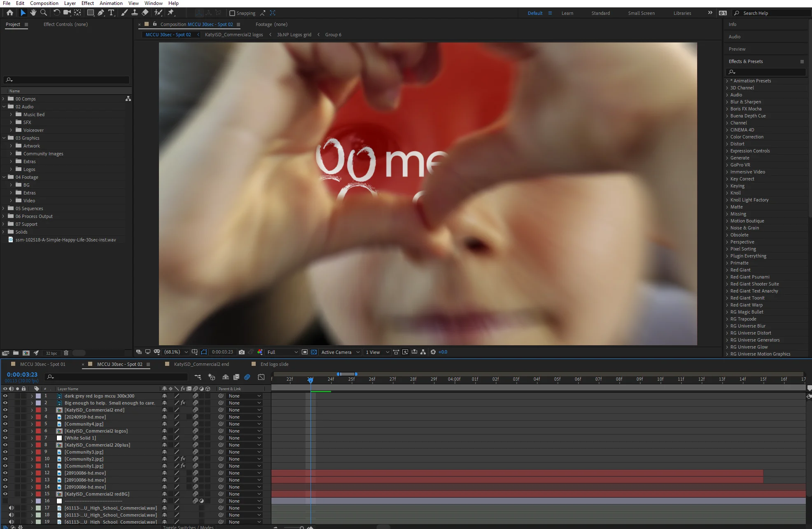Take a snapshot with camera icon

[242, 352]
